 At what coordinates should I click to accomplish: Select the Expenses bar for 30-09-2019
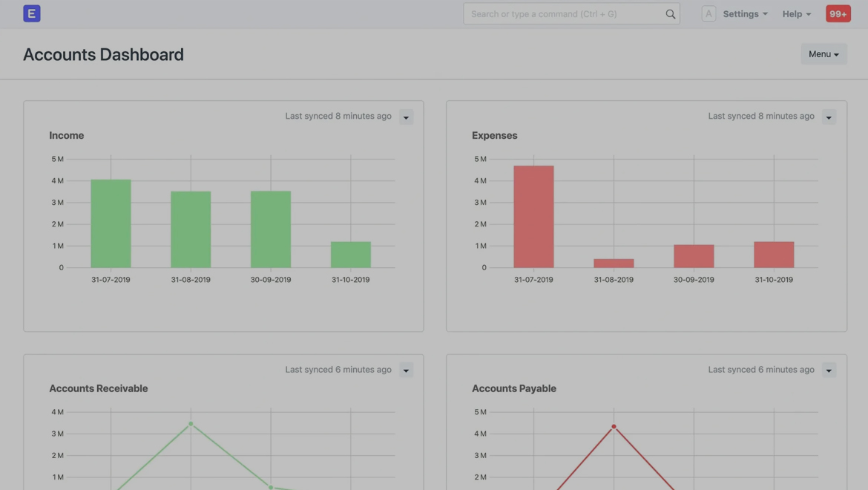[694, 256]
